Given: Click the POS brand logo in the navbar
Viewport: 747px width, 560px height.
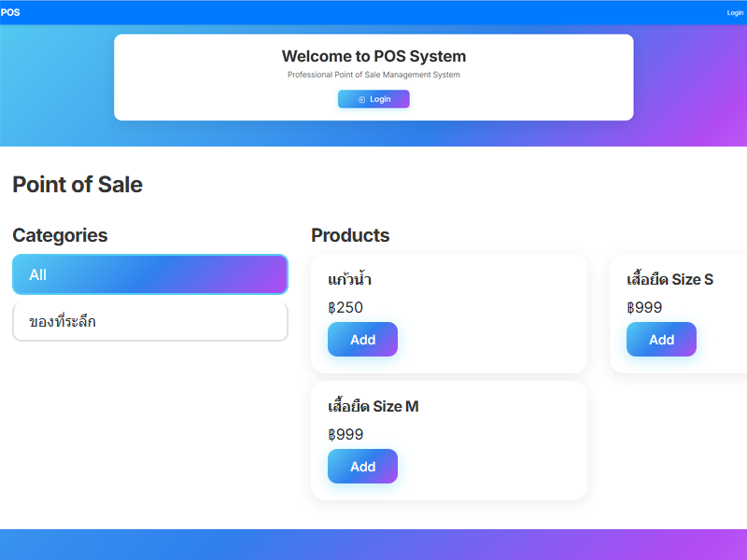Looking at the screenshot, I should tap(11, 12).
